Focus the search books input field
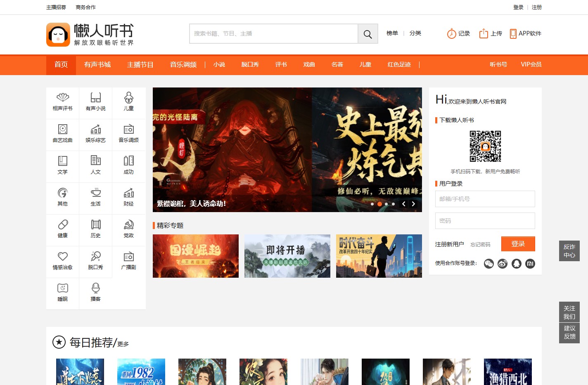The image size is (588, 385). coord(274,34)
